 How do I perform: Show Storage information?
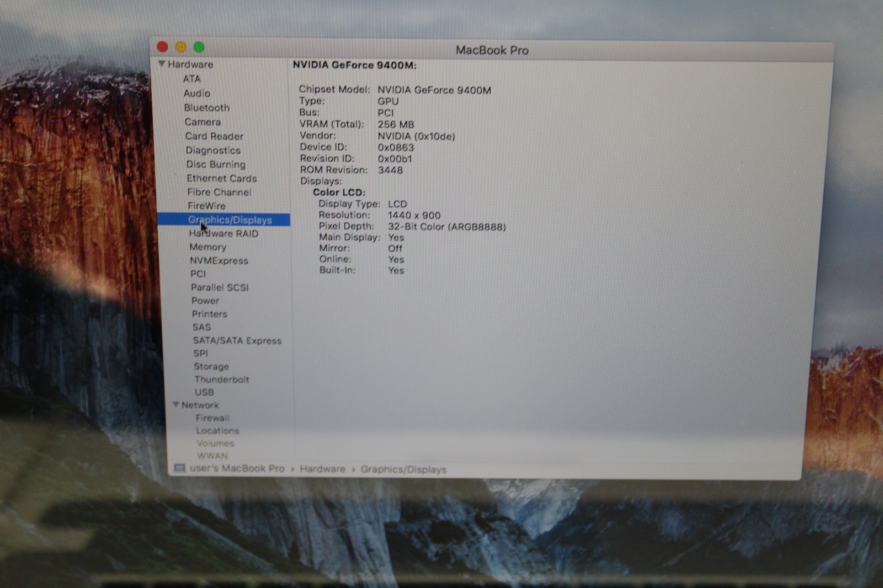point(211,366)
